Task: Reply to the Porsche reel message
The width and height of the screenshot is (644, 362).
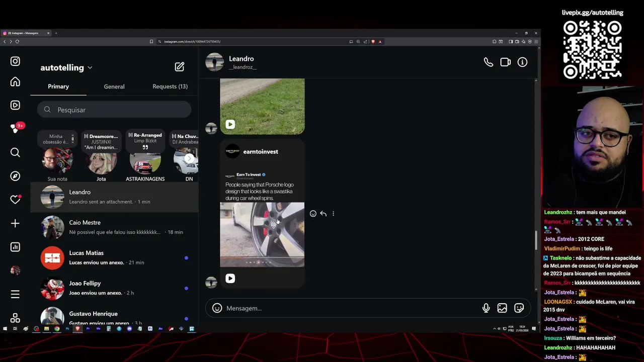Action: 323,214
